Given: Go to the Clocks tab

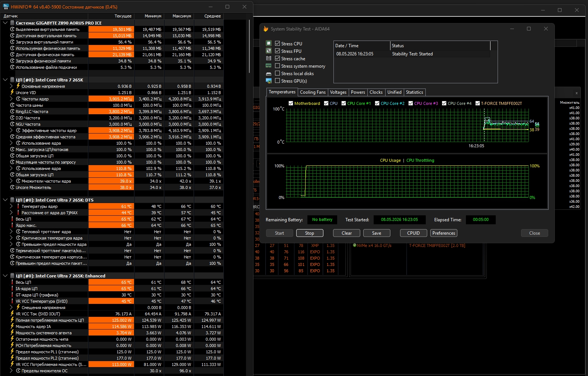Looking at the screenshot, I should coord(376,92).
